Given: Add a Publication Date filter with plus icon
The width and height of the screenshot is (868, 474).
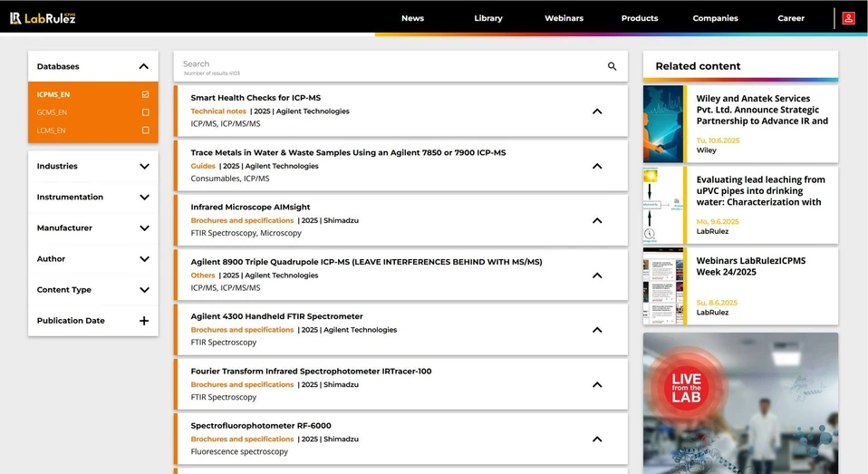Looking at the screenshot, I should coord(144,321).
